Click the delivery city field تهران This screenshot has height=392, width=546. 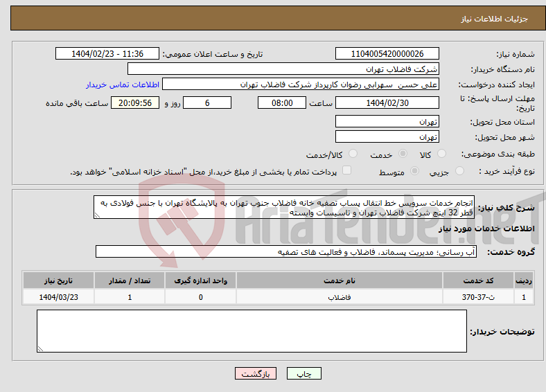click(387, 136)
